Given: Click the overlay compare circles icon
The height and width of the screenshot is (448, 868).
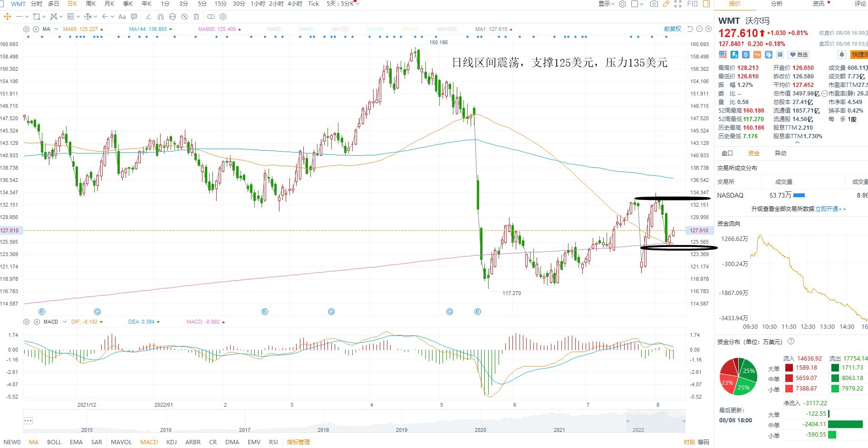Looking at the screenshot, I should (x=211, y=17).
